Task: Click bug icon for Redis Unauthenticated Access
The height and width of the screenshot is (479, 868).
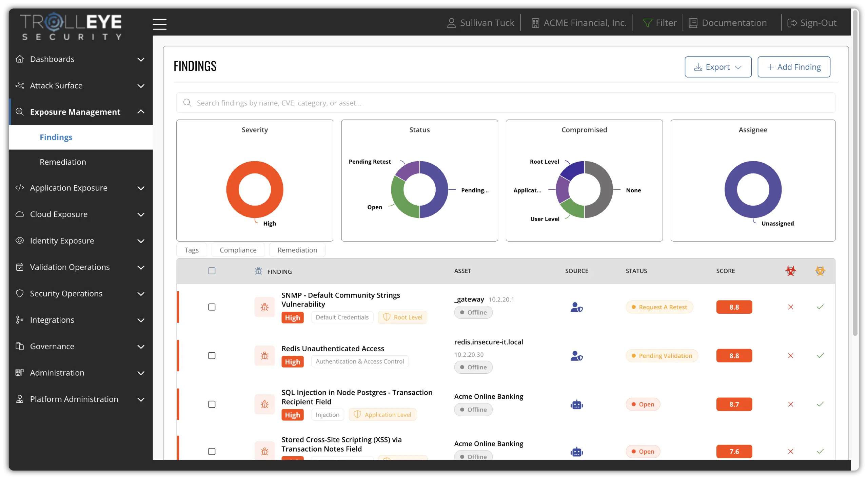Action: (264, 355)
